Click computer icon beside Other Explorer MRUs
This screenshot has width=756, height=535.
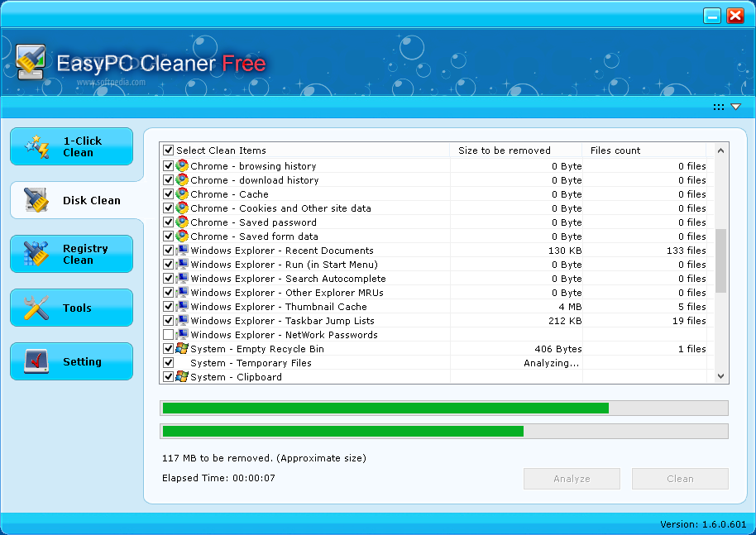tap(182, 292)
